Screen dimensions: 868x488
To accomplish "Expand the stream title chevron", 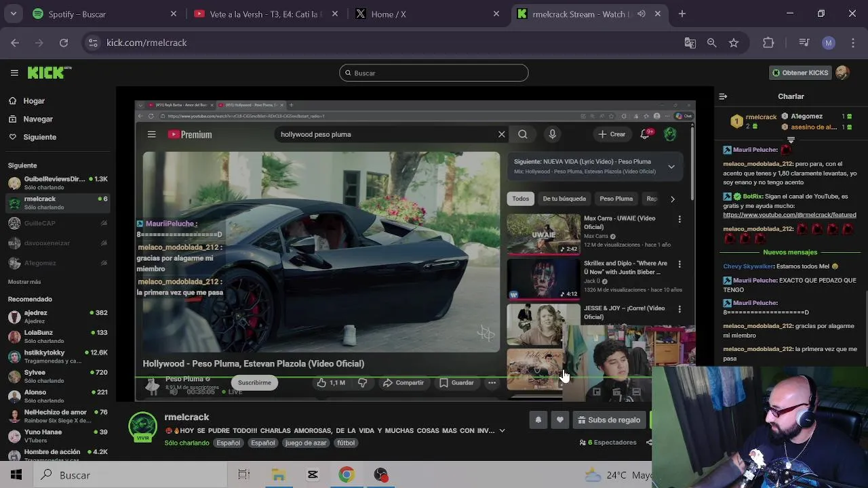I will [502, 430].
